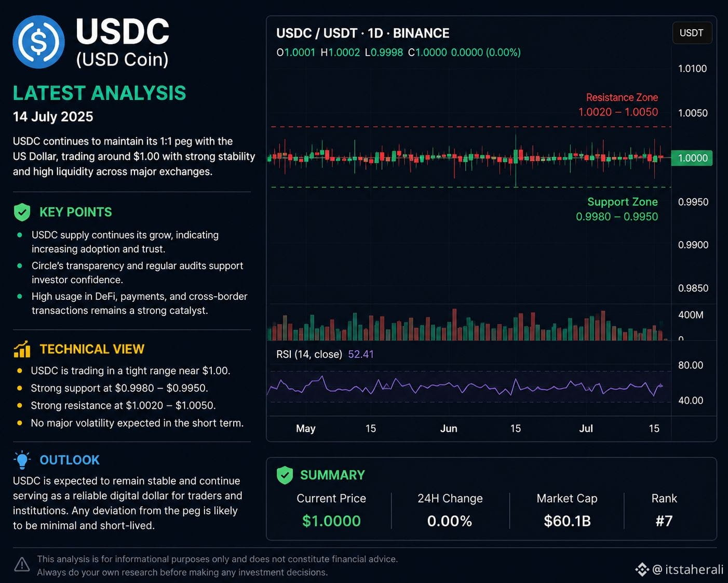
Task: Click the 'Strong resistance at $1.0020 – $1.0050.' bullet
Action: [x=123, y=405]
